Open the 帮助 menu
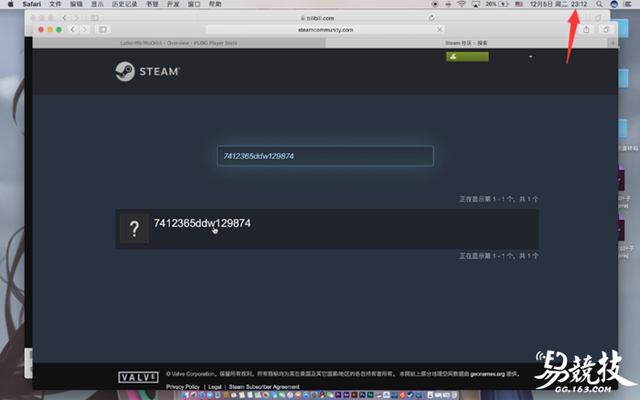 pyautogui.click(x=215, y=4)
